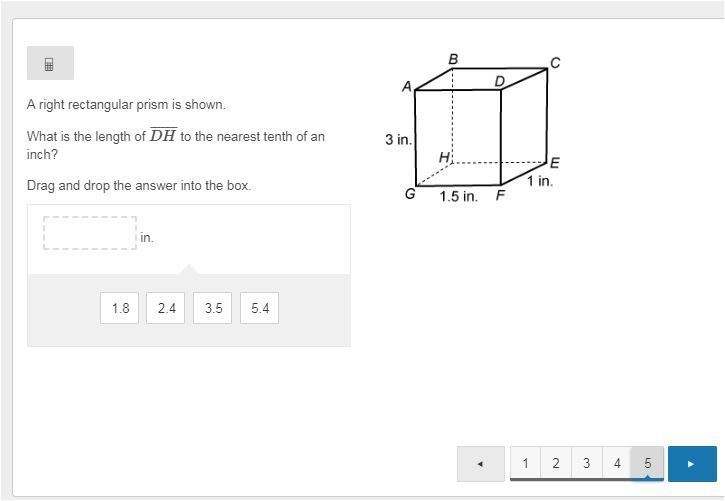Jump to question 1
The width and height of the screenshot is (725, 501).
(x=525, y=463)
